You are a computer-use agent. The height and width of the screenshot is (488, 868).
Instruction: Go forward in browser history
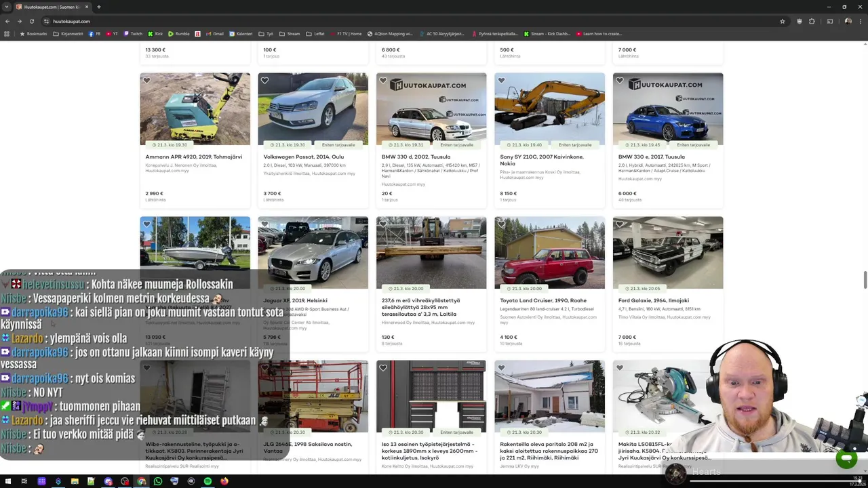coord(20,21)
